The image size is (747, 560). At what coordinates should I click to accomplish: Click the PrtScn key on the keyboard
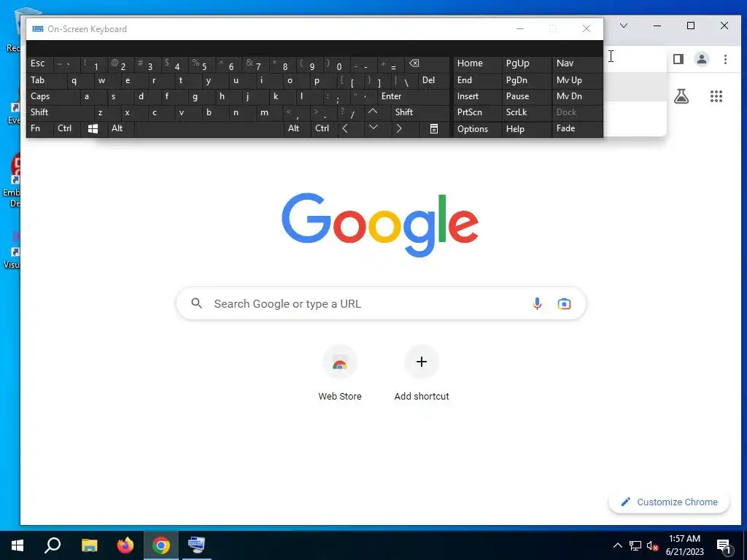(x=477, y=112)
